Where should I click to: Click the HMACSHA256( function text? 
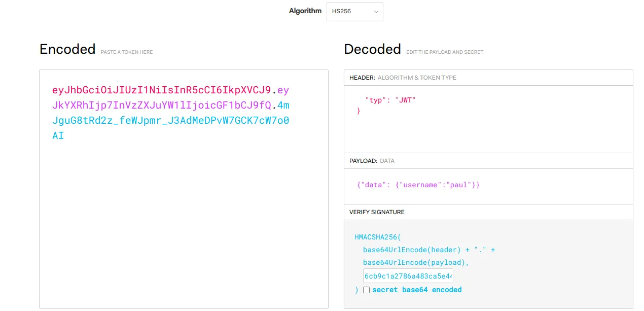point(378,237)
